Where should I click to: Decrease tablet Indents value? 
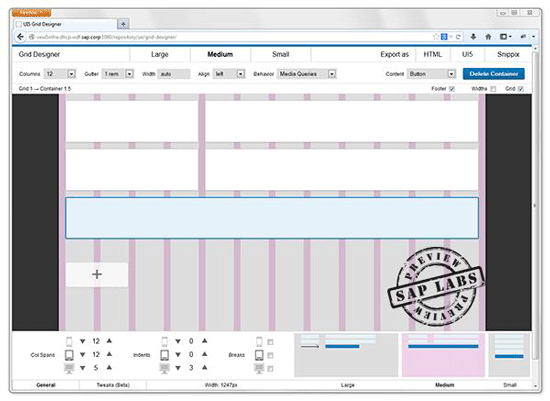(x=178, y=355)
